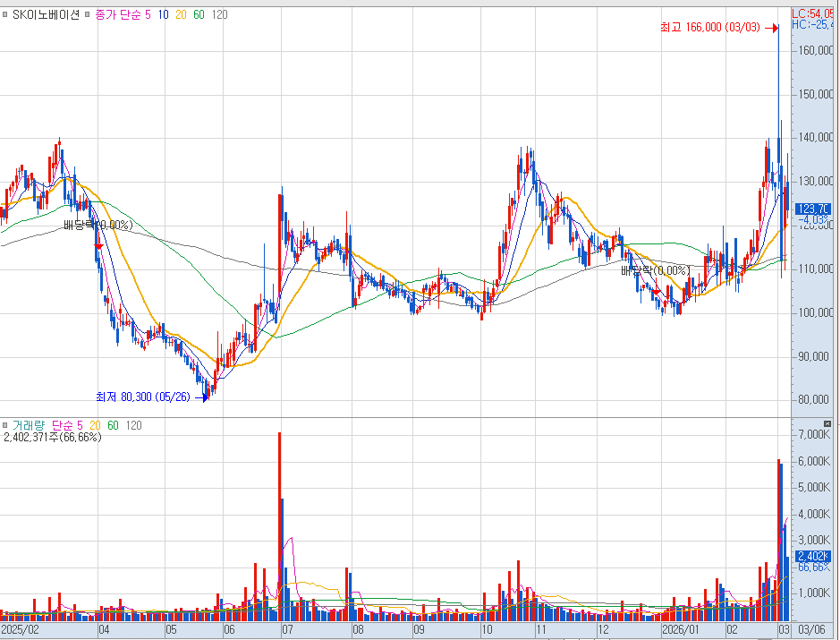The image size is (840, 640).
Task: Click the 2025/02 date axis label
Action: pyautogui.click(x=21, y=630)
